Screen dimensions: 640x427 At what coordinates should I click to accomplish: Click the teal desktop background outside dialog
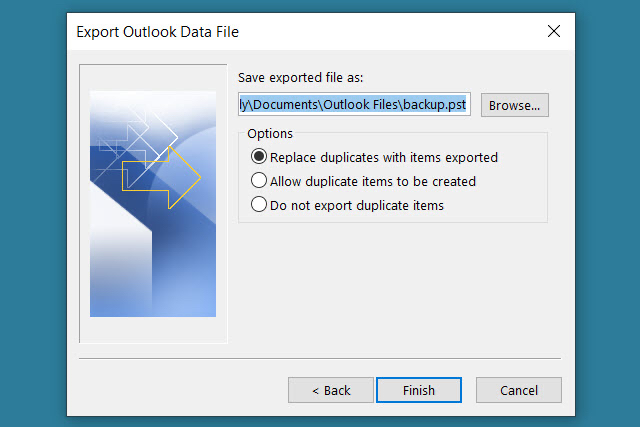(x=30, y=200)
